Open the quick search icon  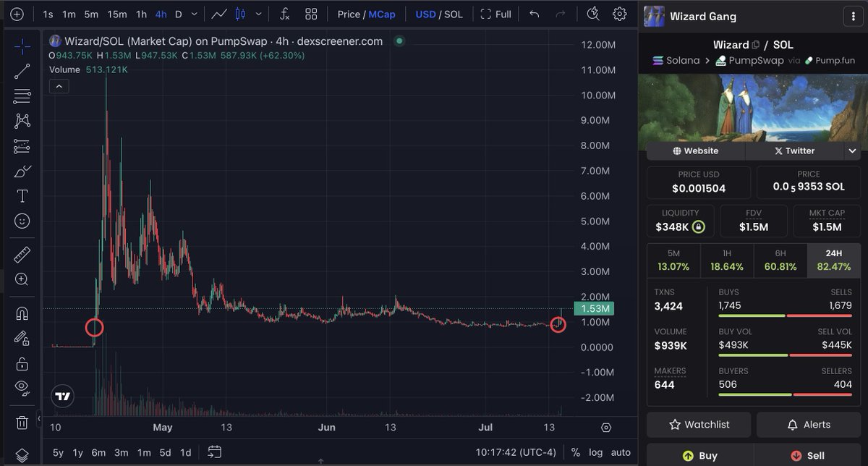(x=593, y=14)
